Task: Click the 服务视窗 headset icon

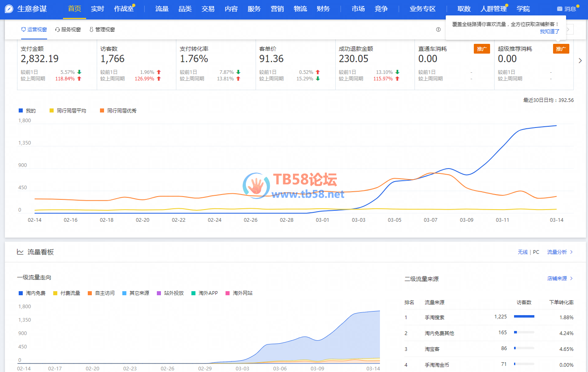Action: [57, 30]
